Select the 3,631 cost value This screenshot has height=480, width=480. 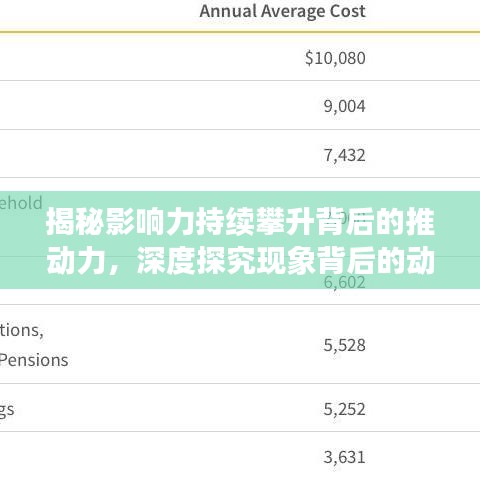pos(345,457)
